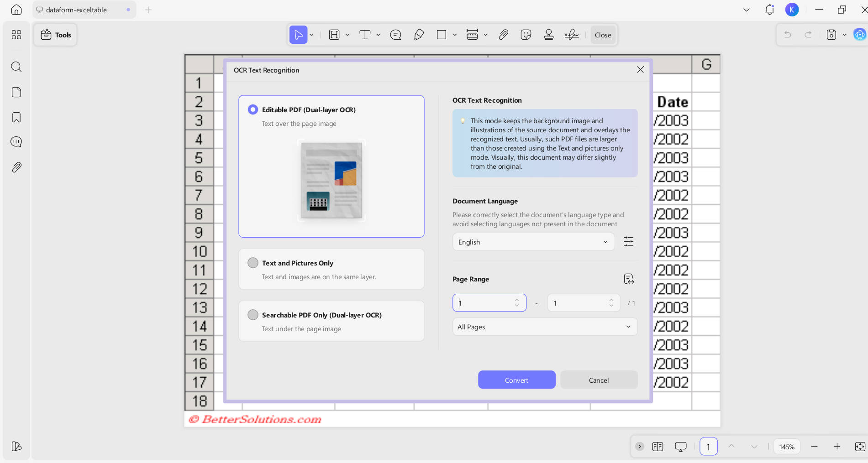Select the Text tool in toolbar
This screenshot has height=463, width=868.
(365, 35)
